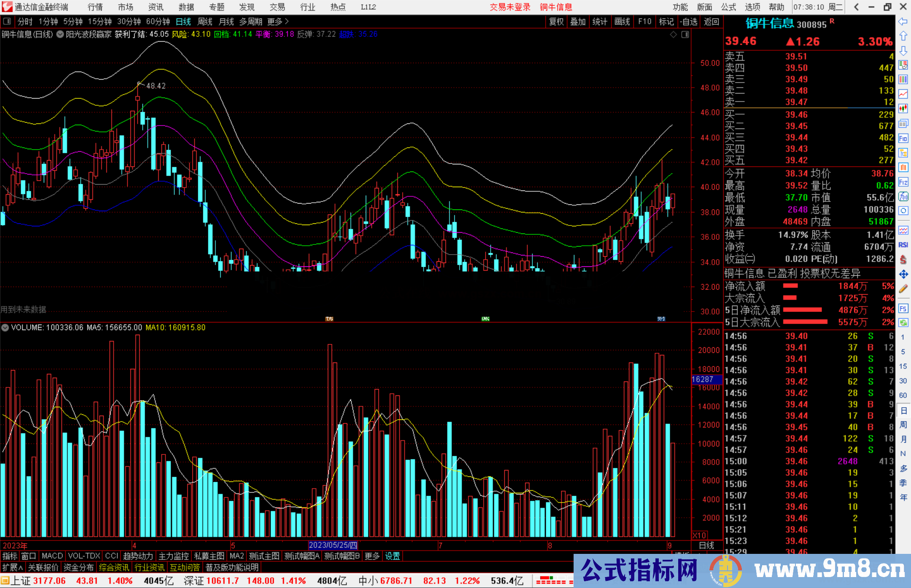911x588 pixels.
Task: Click the -自选 button
Action: (x=688, y=21)
